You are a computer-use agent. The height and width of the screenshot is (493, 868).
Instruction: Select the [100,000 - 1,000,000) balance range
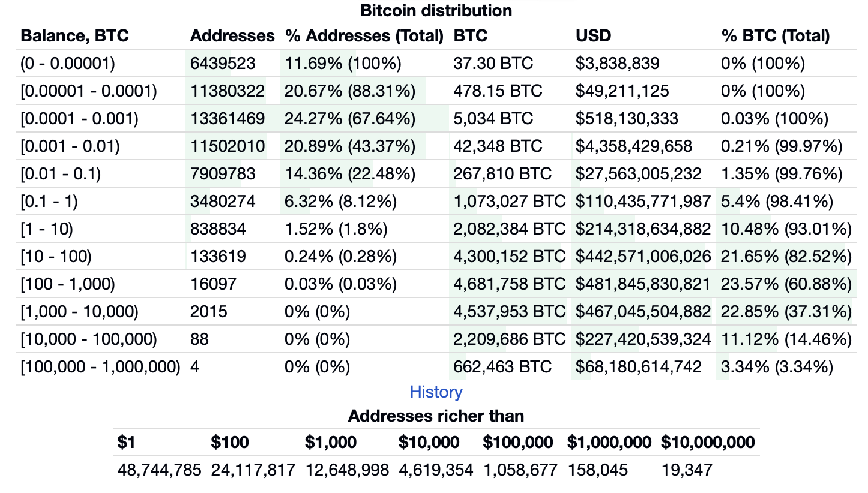click(x=100, y=366)
